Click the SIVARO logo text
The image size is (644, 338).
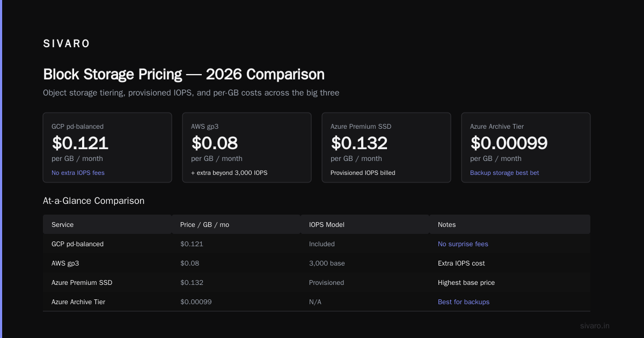67,44
